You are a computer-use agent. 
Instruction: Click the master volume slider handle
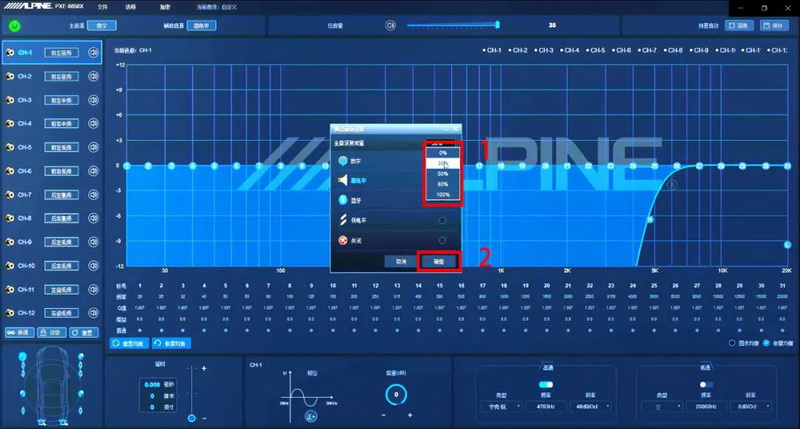point(497,24)
